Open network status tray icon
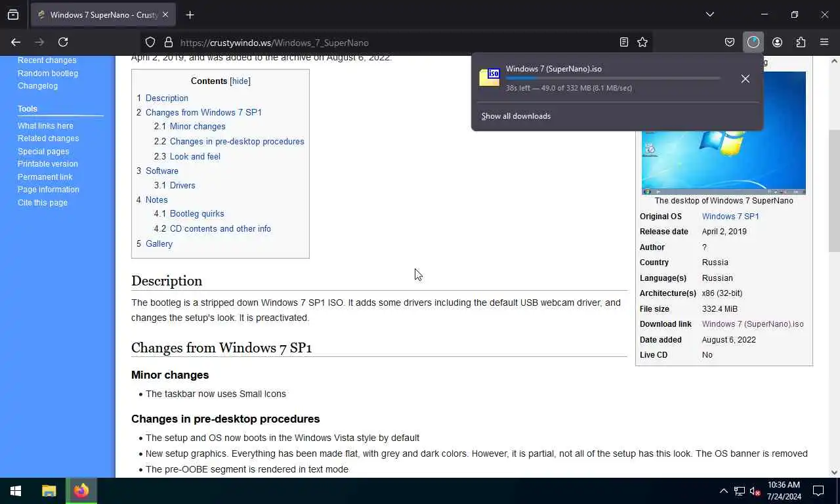Viewport: 840px width, 504px height. [740, 491]
